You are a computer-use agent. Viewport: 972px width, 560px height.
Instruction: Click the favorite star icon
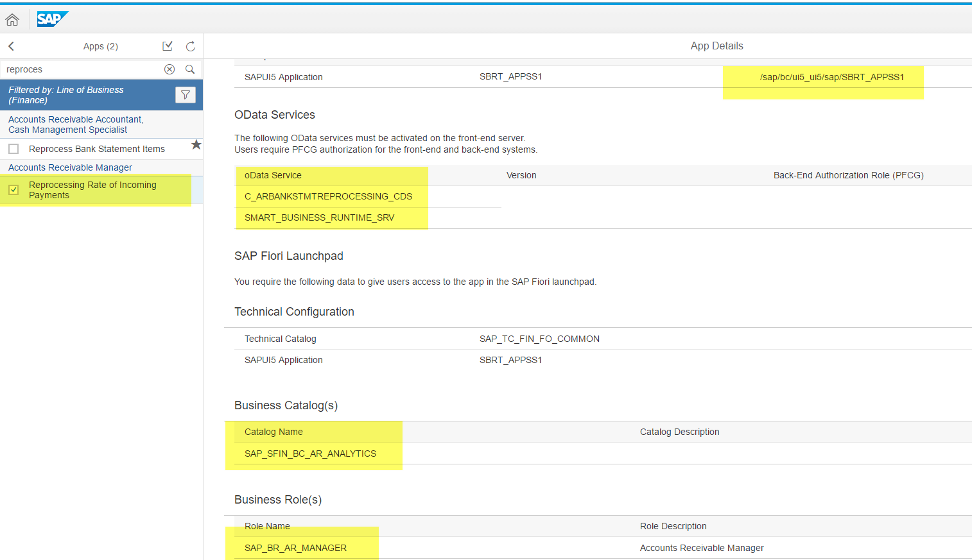(196, 145)
